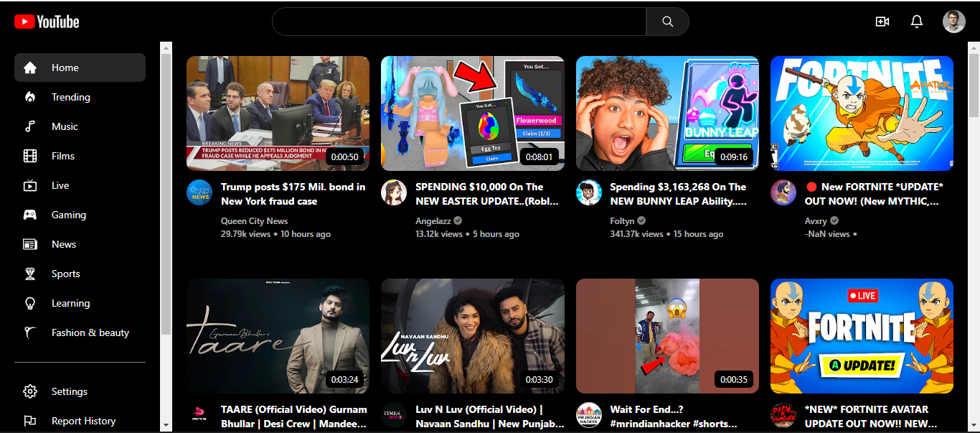
Task: Click Avxry channel name
Action: [816, 221]
